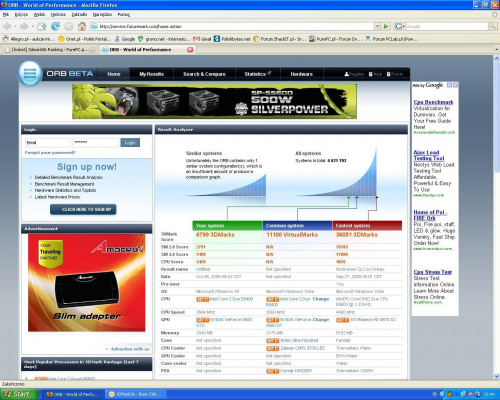The height and width of the screenshot is (400, 500).
Task: Reload the page with the refresh icon
Action: 55,26
